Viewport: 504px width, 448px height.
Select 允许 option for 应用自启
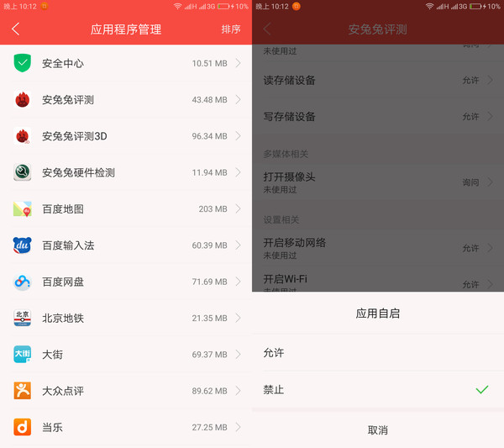(274, 353)
